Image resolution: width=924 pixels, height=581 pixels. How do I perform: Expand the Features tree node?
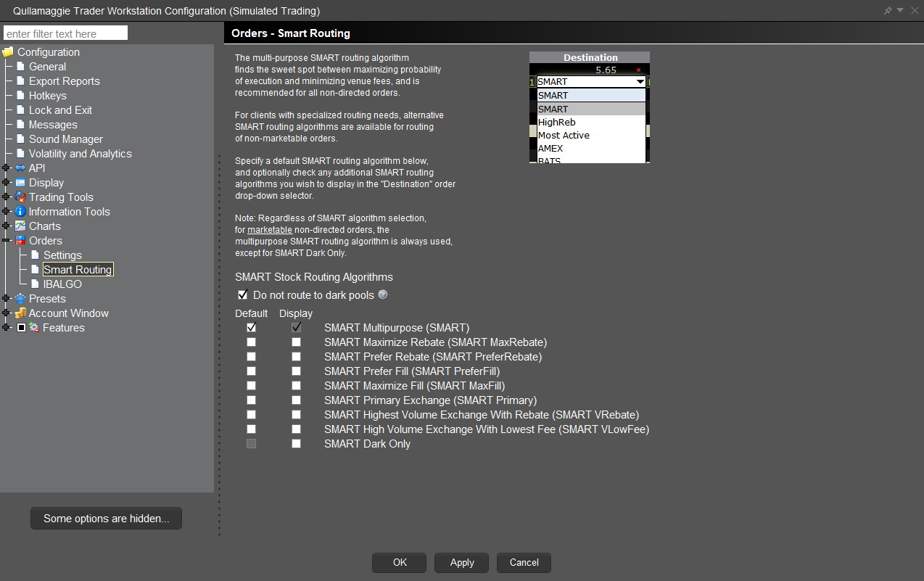point(7,328)
